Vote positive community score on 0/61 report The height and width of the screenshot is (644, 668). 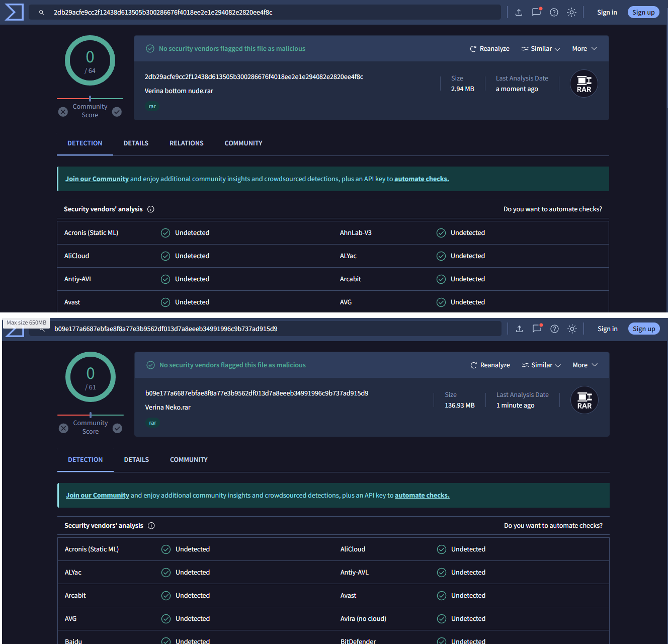click(117, 428)
